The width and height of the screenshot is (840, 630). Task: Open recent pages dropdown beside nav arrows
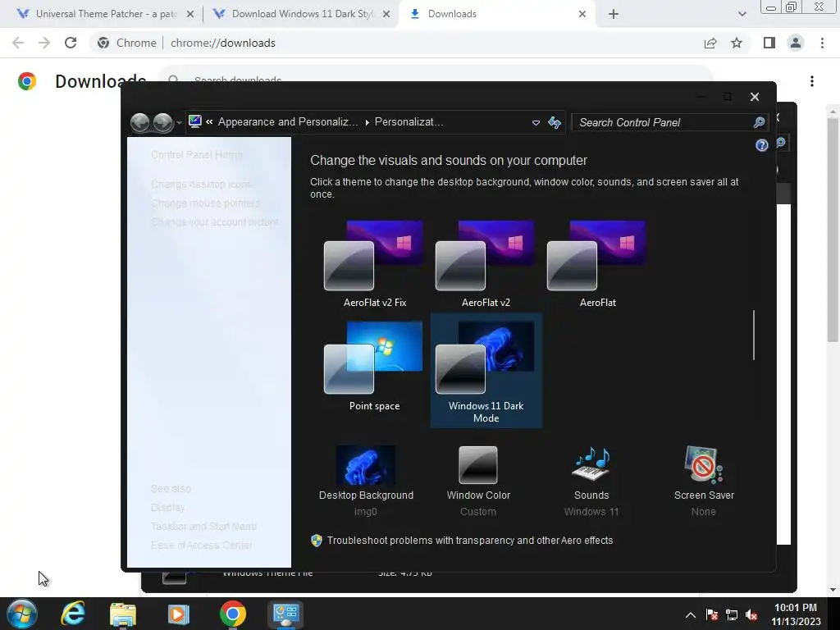[179, 123]
